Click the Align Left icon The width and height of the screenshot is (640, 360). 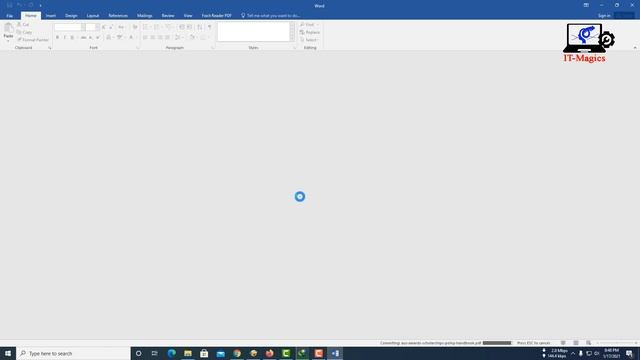[145, 38]
